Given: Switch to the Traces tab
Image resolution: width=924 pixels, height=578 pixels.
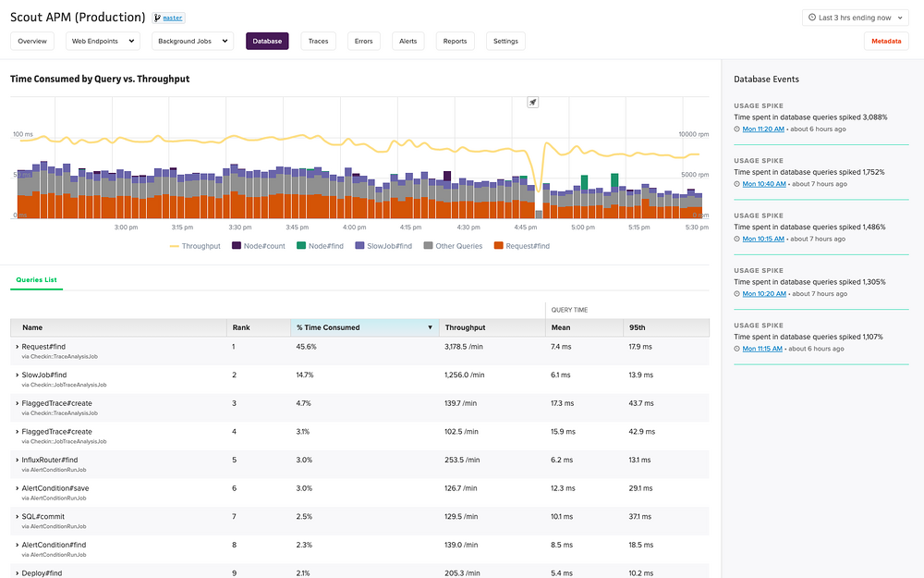Looking at the screenshot, I should [x=318, y=42].
